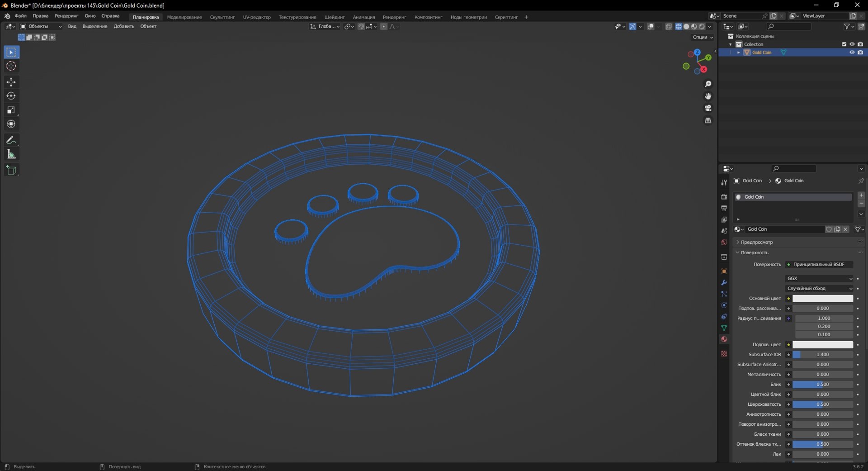
Task: Switch to the Shading workspace tab
Action: (335, 17)
